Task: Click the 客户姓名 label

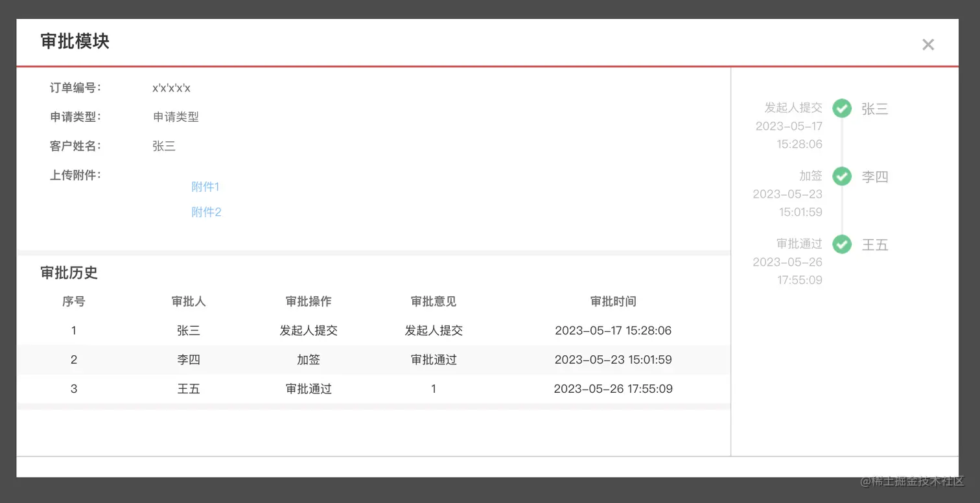Action: click(x=75, y=146)
